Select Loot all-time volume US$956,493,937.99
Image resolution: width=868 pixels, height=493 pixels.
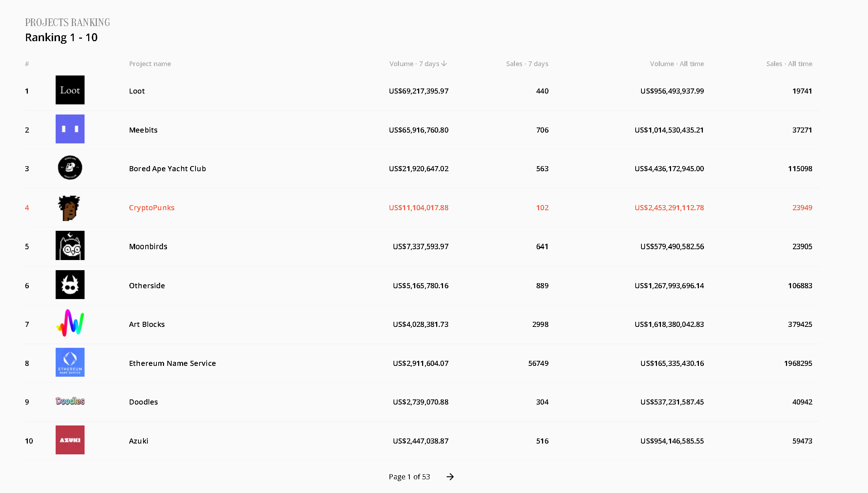[672, 91]
